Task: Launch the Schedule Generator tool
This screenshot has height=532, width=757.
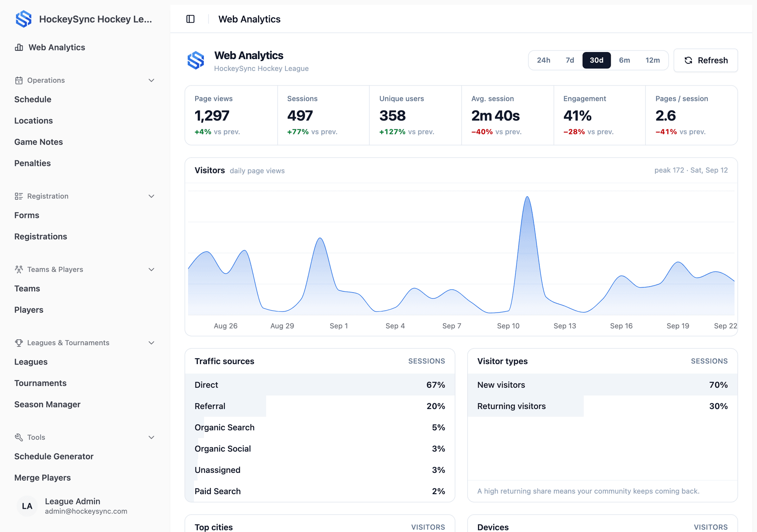Action: 54,456
